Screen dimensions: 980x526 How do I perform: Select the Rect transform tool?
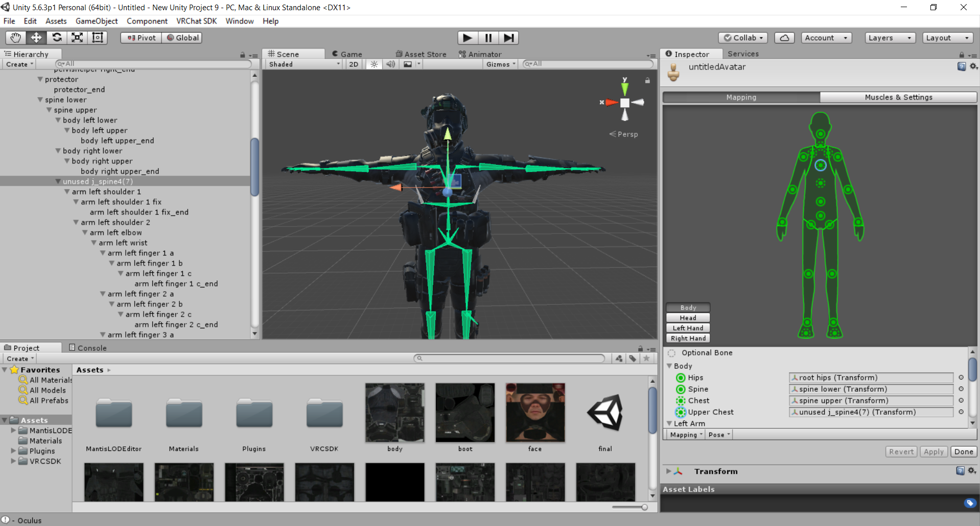click(98, 38)
